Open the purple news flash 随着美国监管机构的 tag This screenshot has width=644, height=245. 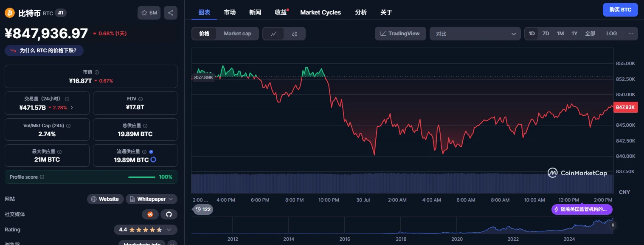point(582,209)
